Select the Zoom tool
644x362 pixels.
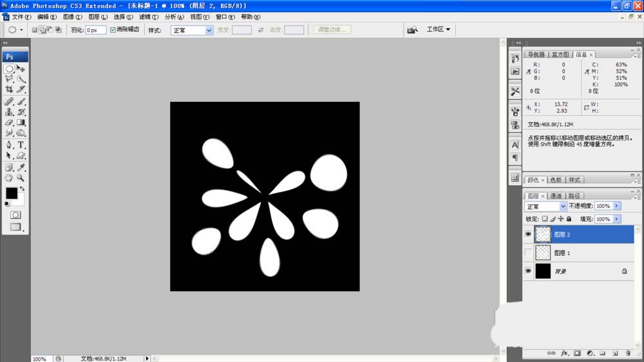[x=21, y=178]
